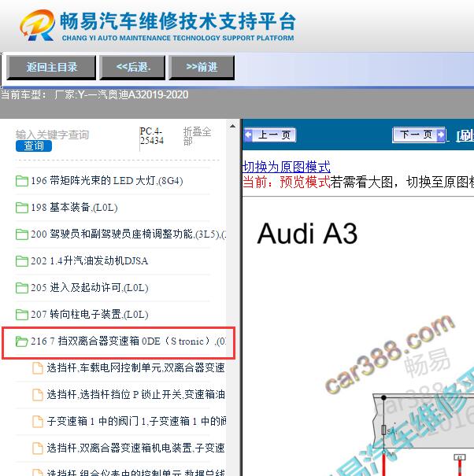This screenshot has width=474, height=476.
Task: Expand 200 驾驶员和副驾驶员座椅调整功能 folder
Action: pyautogui.click(x=128, y=234)
